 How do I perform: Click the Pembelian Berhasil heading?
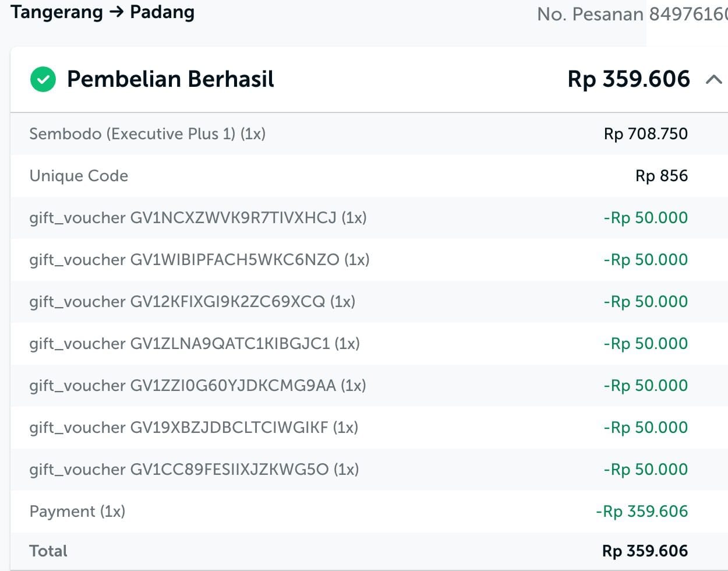coord(170,79)
